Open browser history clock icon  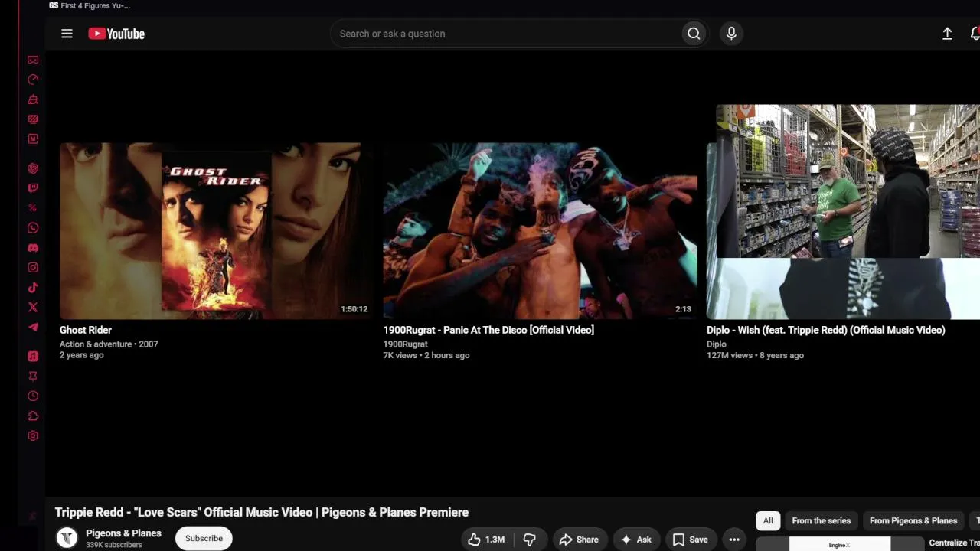(x=33, y=396)
